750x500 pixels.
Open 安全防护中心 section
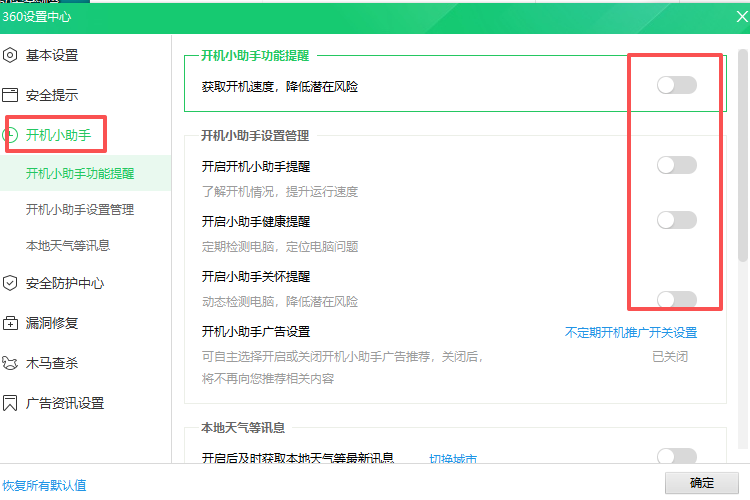pos(65,283)
